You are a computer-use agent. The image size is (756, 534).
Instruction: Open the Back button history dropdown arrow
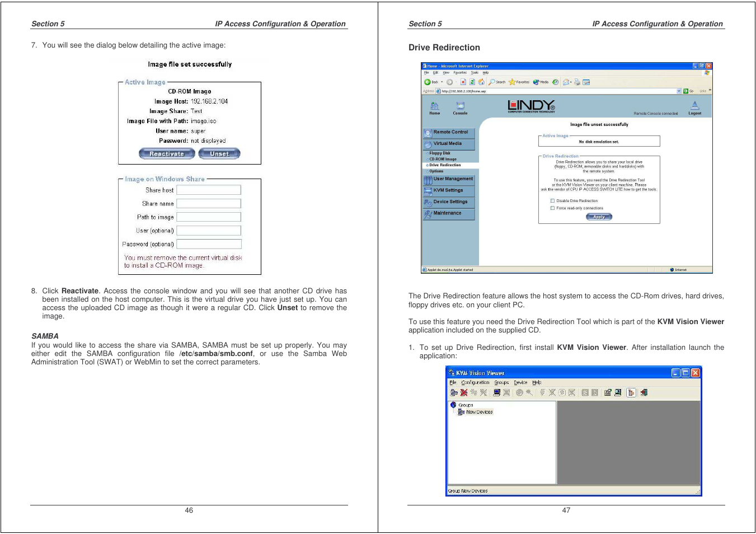442,82
